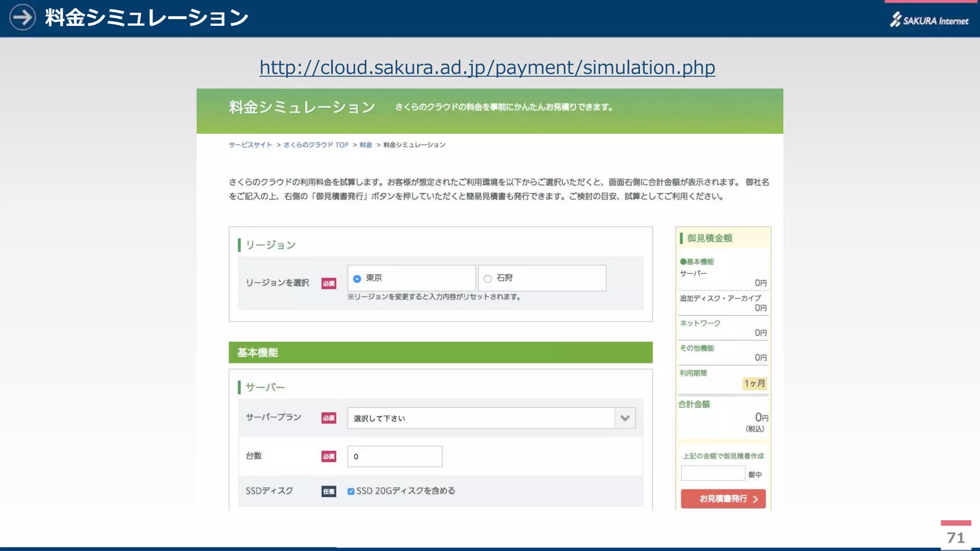Image resolution: width=980 pixels, height=551 pixels.
Task: Click the SAKURA Internet logo
Action: pyautogui.click(x=929, y=20)
